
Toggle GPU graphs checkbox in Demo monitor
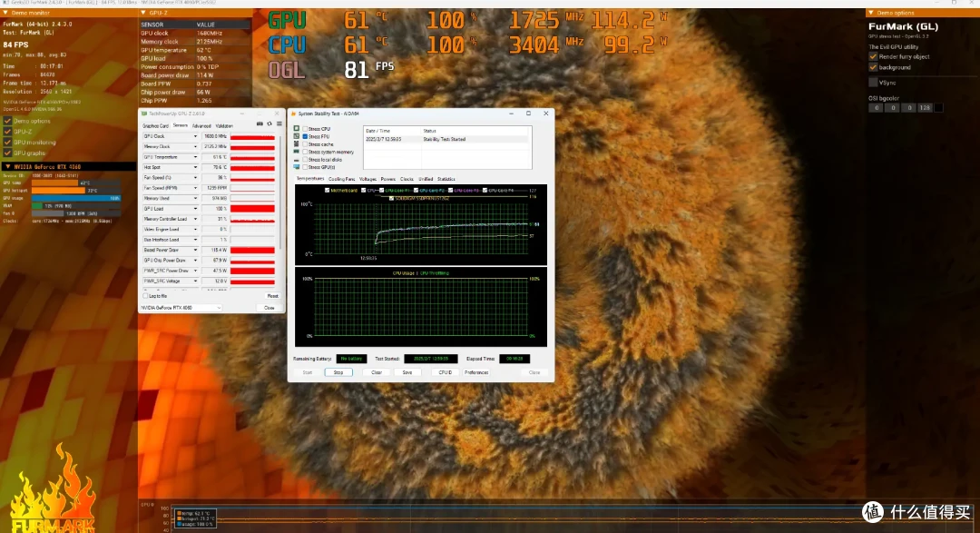click(x=7, y=153)
